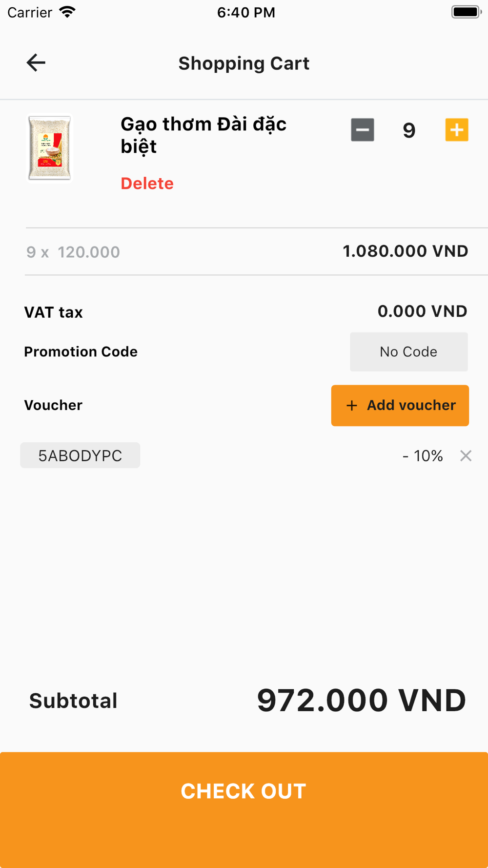Open the Gạo thơm Đài đặc biệt product name
The image size is (488, 868).
[x=203, y=135]
